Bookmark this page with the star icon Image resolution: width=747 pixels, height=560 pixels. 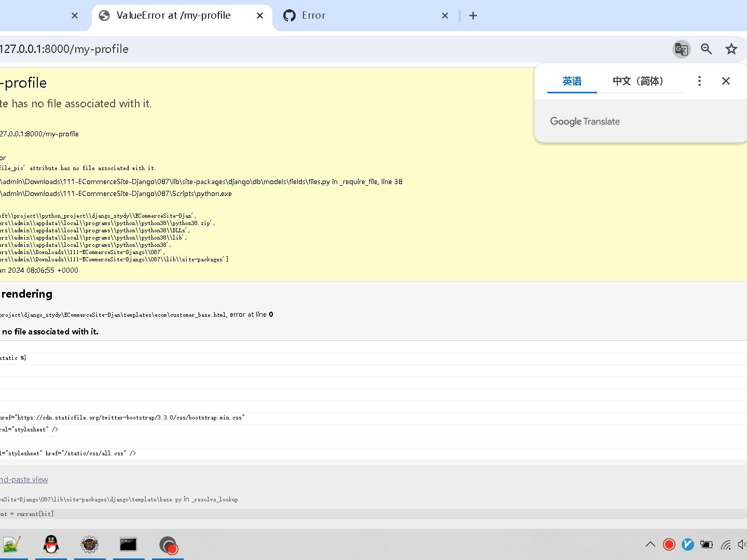[731, 49]
